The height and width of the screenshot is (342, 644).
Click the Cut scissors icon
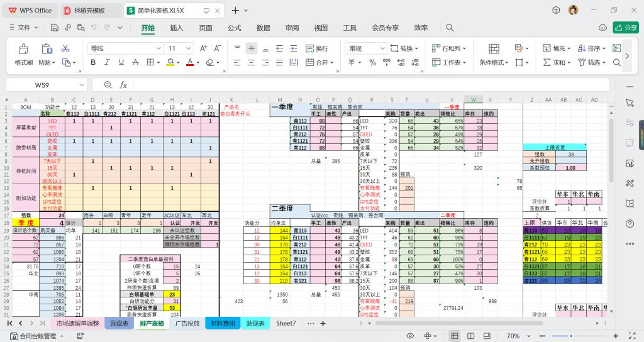65,48
